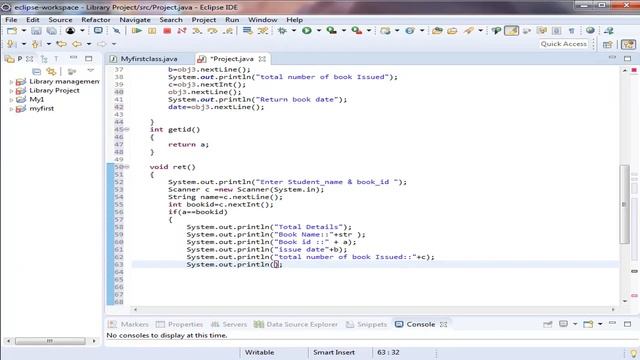Switch to the Properties tab
Image resolution: width=640 pixels, height=360 pixels.
click(x=179, y=324)
